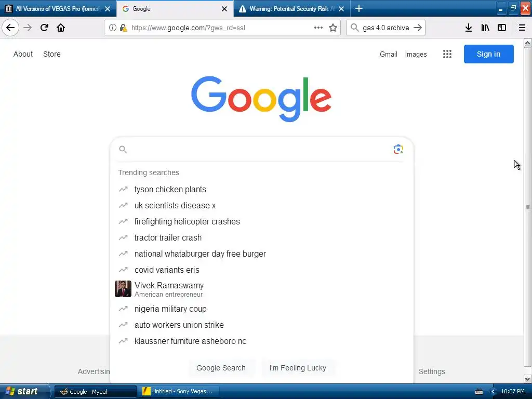The height and width of the screenshot is (399, 532).
Task: Open the About link
Action: 23,54
